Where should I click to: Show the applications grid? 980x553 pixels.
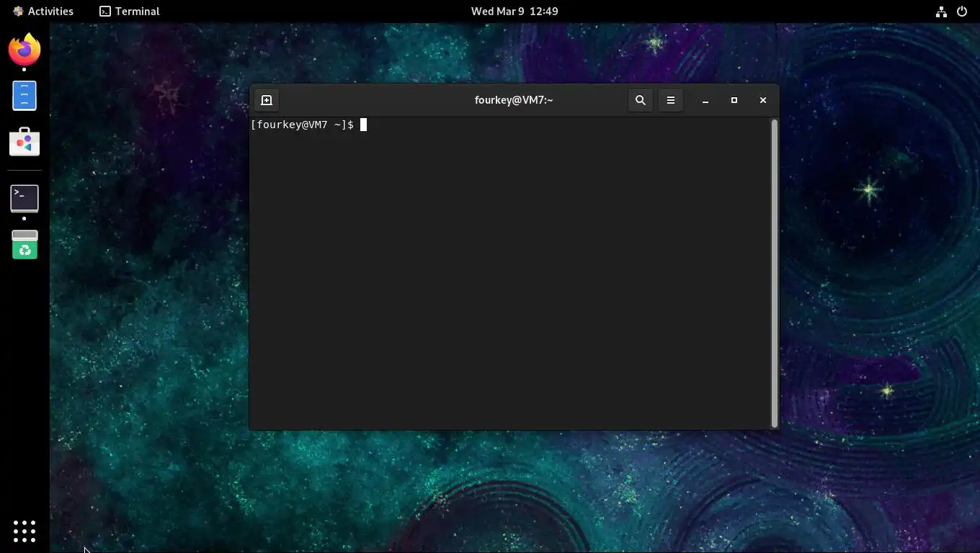[24, 531]
